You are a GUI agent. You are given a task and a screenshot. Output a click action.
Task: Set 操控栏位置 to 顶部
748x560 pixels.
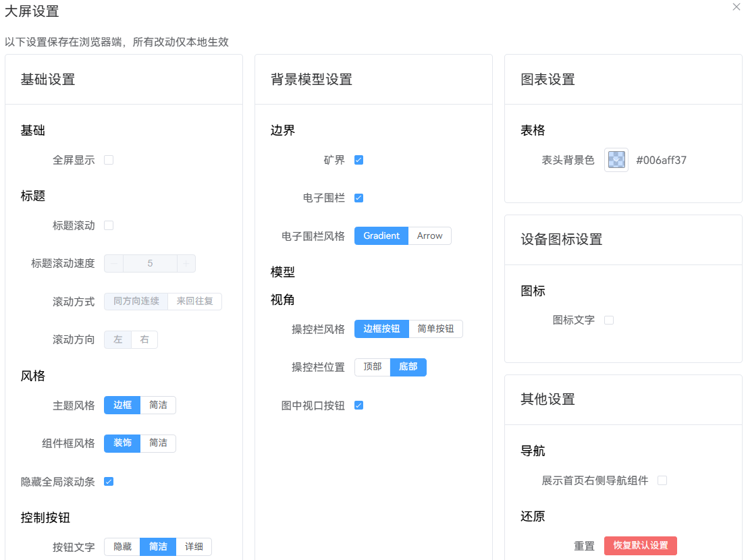tap(373, 367)
